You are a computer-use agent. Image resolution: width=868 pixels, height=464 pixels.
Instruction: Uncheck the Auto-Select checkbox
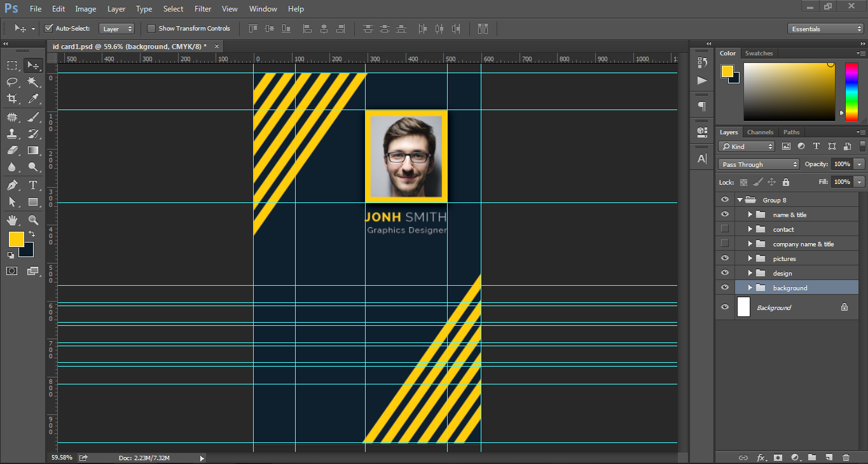48,29
